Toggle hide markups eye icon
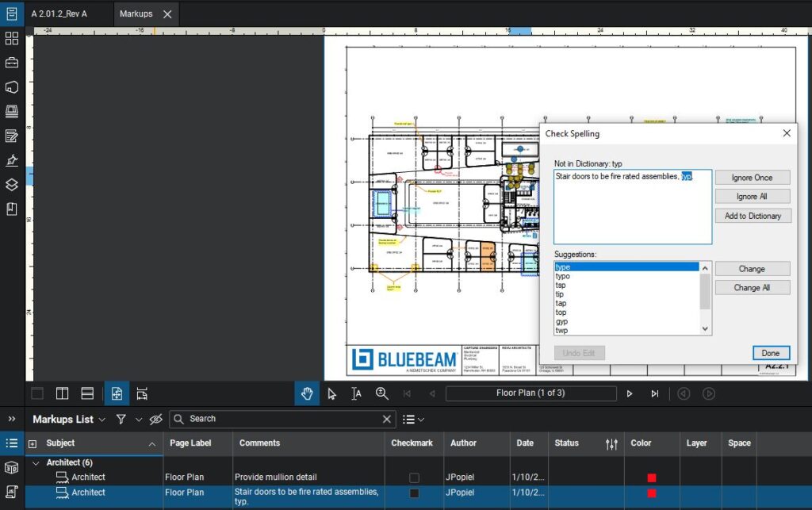The image size is (812, 510). coord(155,420)
